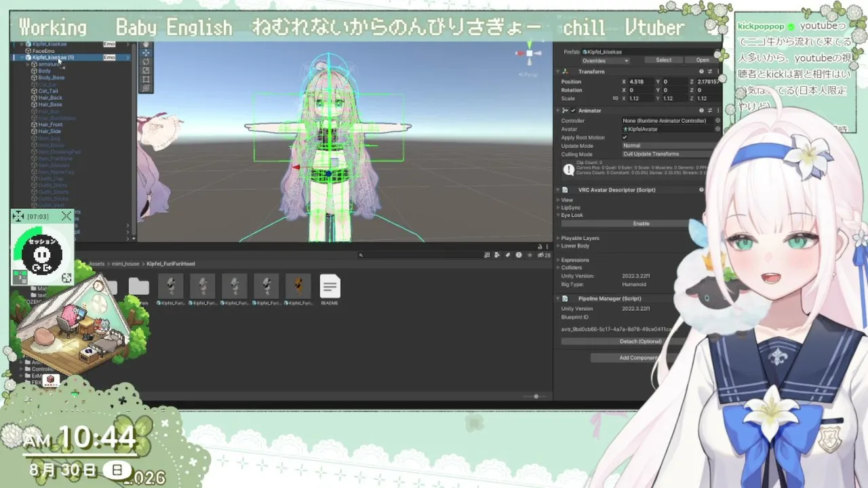Image resolution: width=868 pixels, height=488 pixels.
Task: Expand the Expressions section
Action: coord(558,260)
